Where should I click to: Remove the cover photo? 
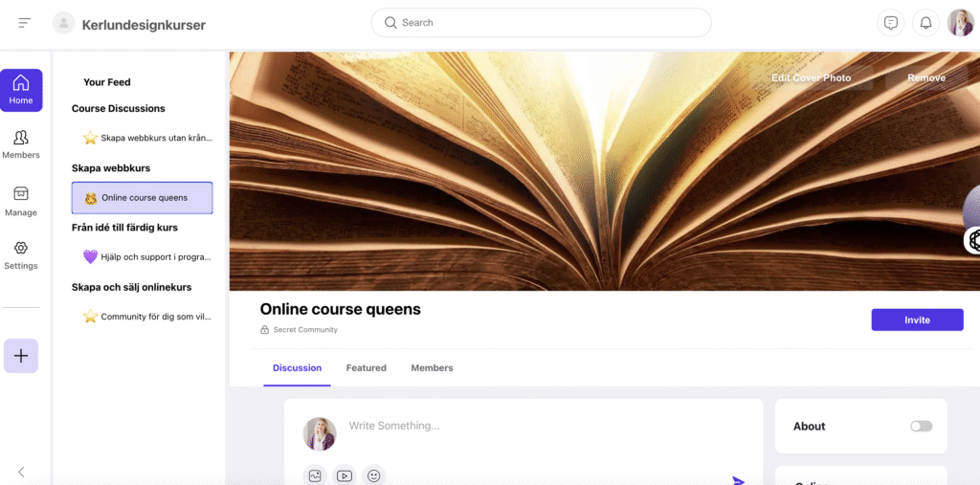coord(926,78)
